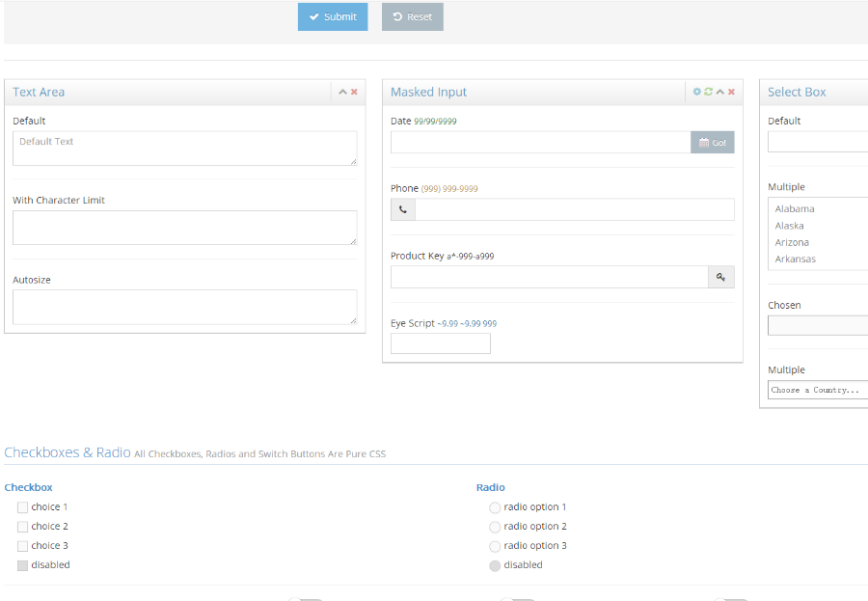Image resolution: width=868 pixels, height=601 pixels.
Task: Collapse the Masked Input panel
Action: (720, 92)
